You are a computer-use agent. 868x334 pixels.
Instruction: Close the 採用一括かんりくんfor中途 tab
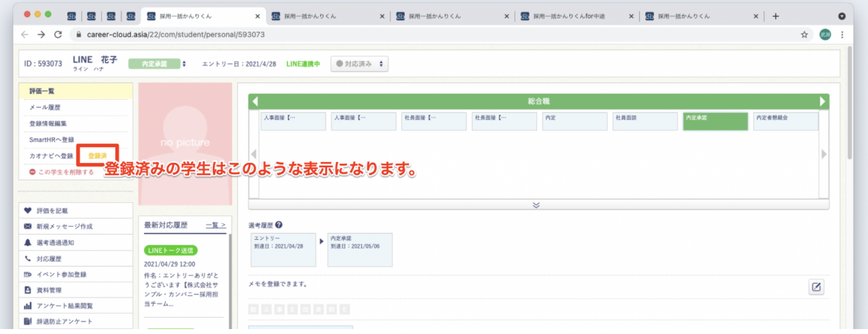[631, 17]
